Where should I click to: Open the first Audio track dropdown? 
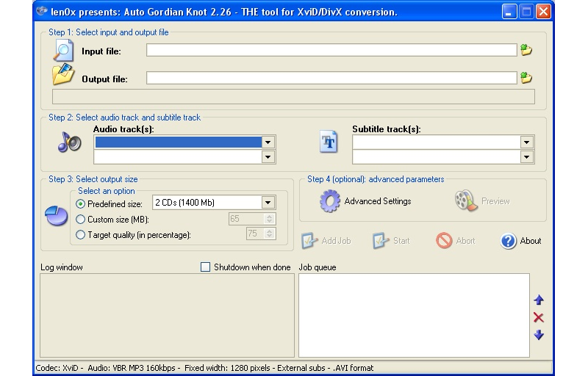tap(268, 142)
